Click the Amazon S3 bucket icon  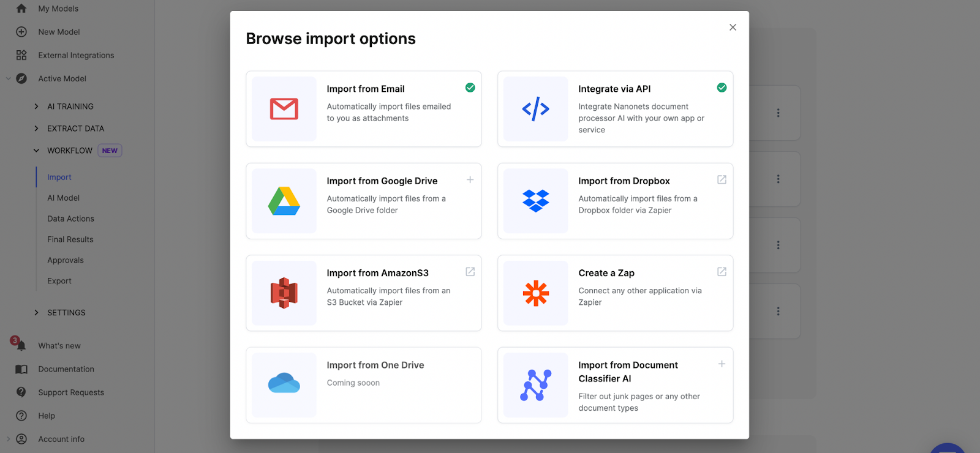coord(284,293)
